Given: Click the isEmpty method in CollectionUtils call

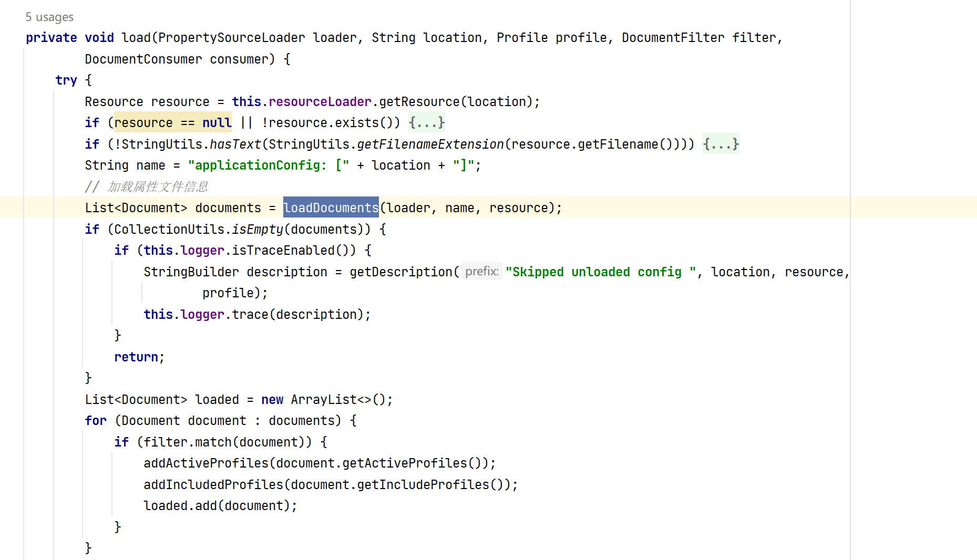Looking at the screenshot, I should tap(258, 229).
